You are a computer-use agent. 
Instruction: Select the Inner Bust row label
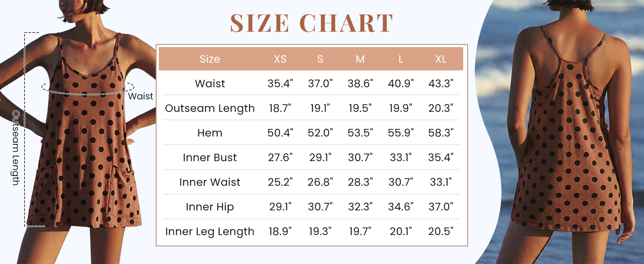pyautogui.click(x=210, y=158)
